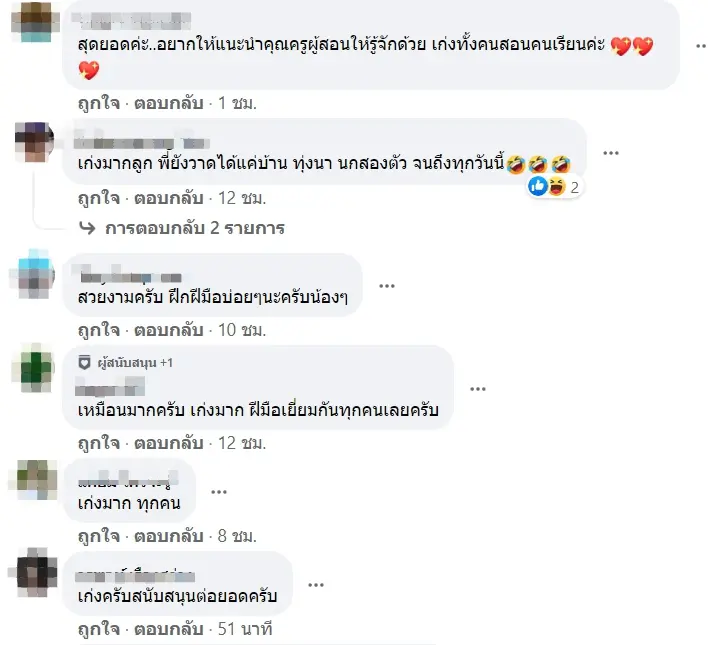Expand the 2 replies การตอบกลับ 2 รายการ
The height and width of the screenshot is (645, 708).
point(195,228)
